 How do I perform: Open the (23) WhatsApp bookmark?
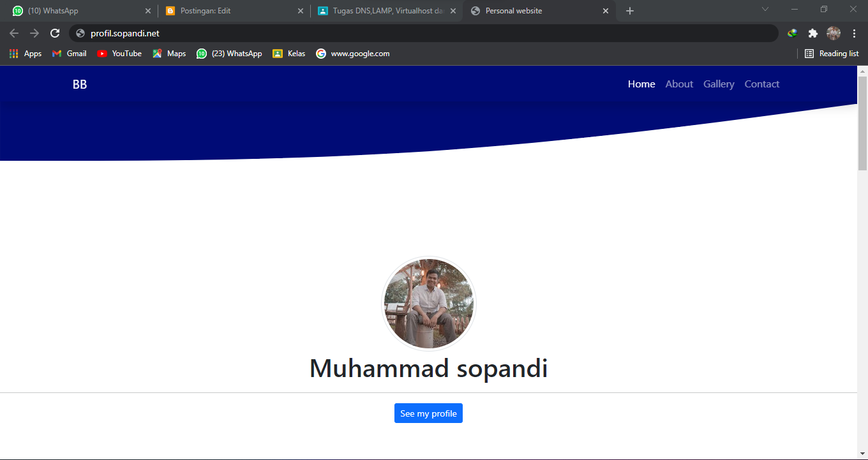coord(229,54)
